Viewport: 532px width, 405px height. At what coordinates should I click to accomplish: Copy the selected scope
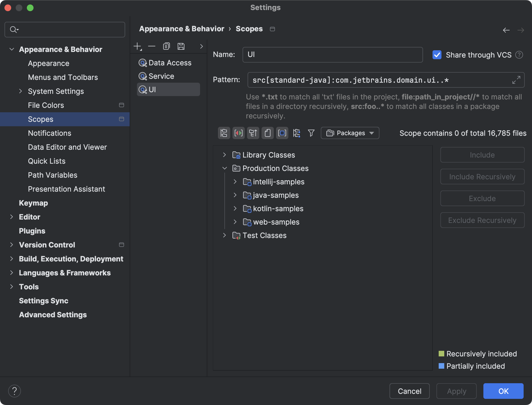[166, 46]
